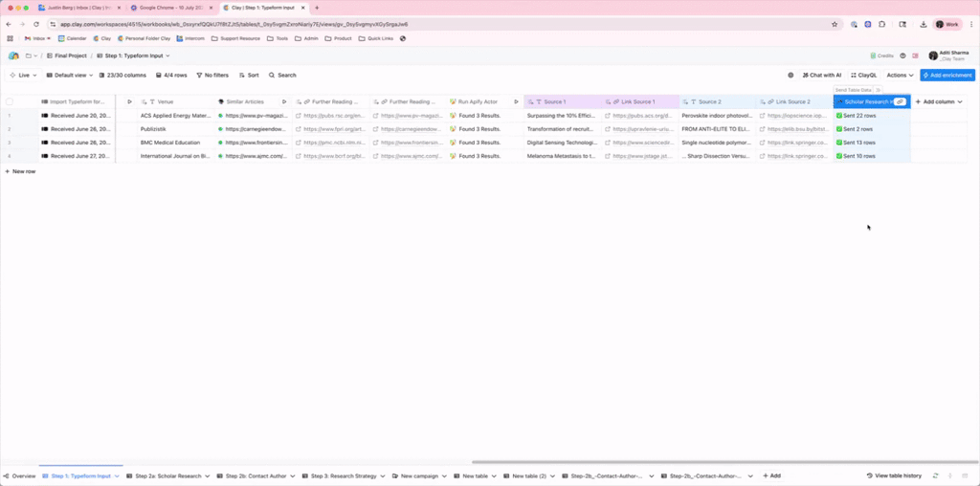Bookmark this page with the star icon
Screen dimensions: 980x486
click(835, 24)
